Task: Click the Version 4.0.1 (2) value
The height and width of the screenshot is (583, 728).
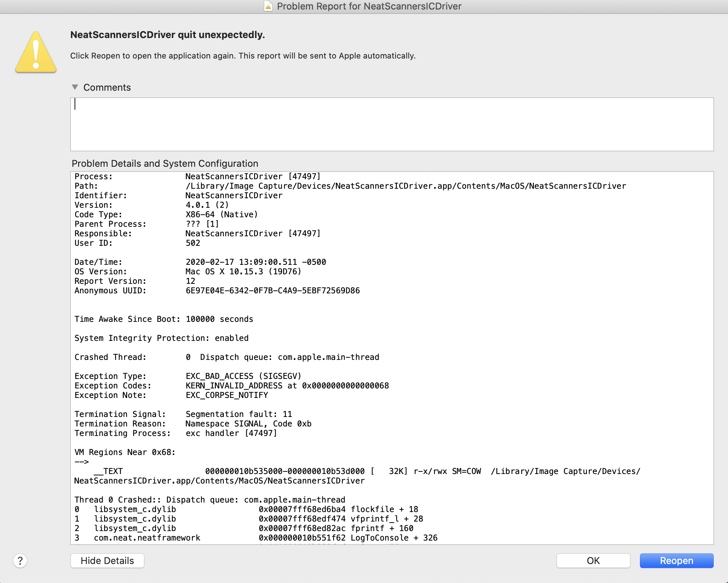Action: point(207,205)
